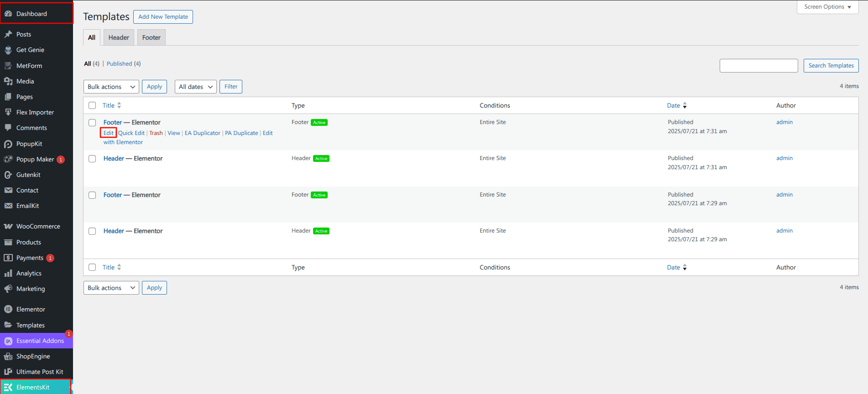Screen dimensions: 868x394
Task: Open the Get Genie icon in sidebar
Action: pyautogui.click(x=8, y=50)
